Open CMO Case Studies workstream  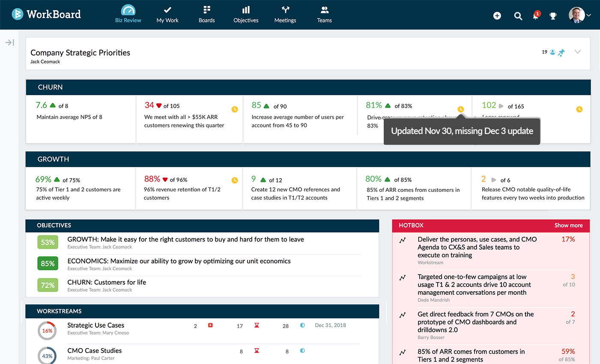click(x=94, y=351)
